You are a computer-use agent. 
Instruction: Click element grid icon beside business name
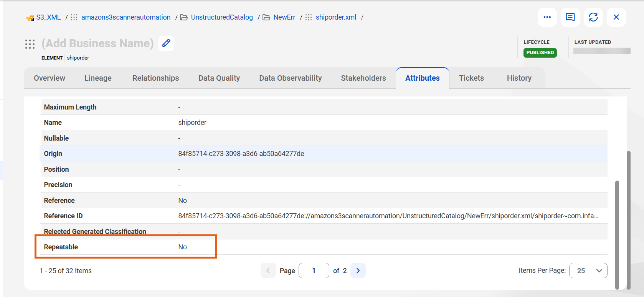[30, 44]
